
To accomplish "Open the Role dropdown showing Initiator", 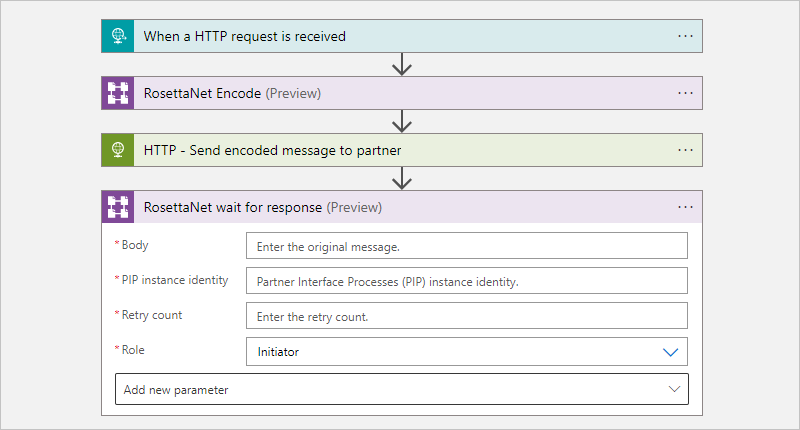I will tap(467, 352).
